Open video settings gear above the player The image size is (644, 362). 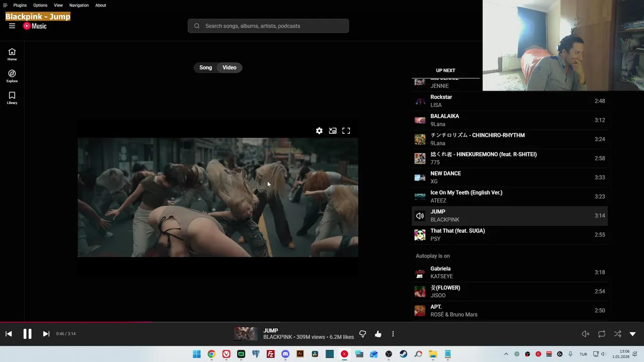(319, 131)
